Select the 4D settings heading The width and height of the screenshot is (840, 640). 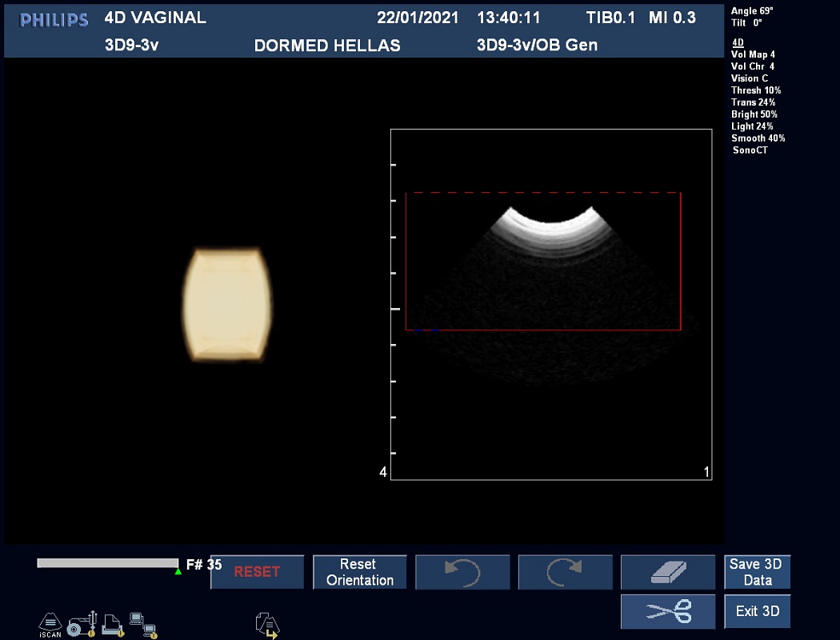[738, 42]
